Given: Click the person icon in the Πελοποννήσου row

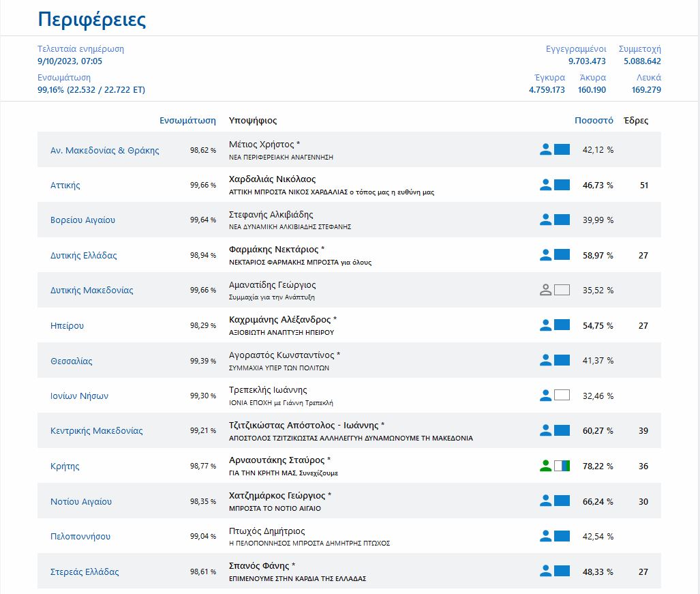Looking at the screenshot, I should [545, 536].
